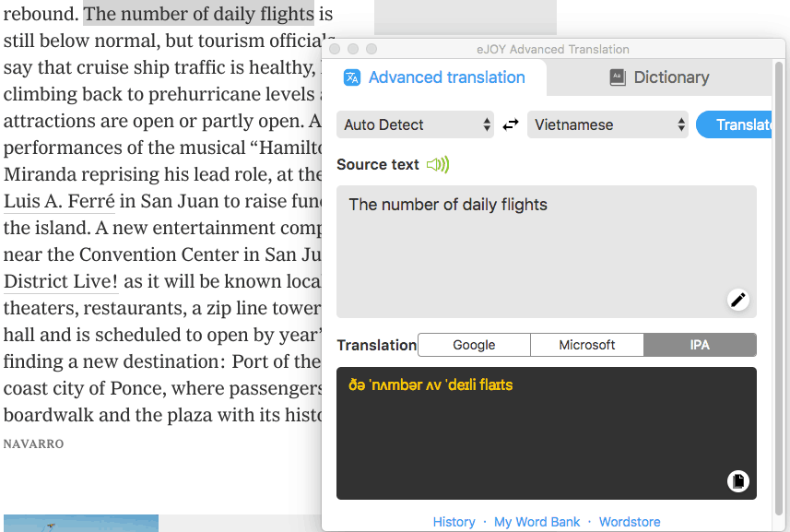Select the IPA transcription option
This screenshot has width=790, height=532.
[700, 345]
